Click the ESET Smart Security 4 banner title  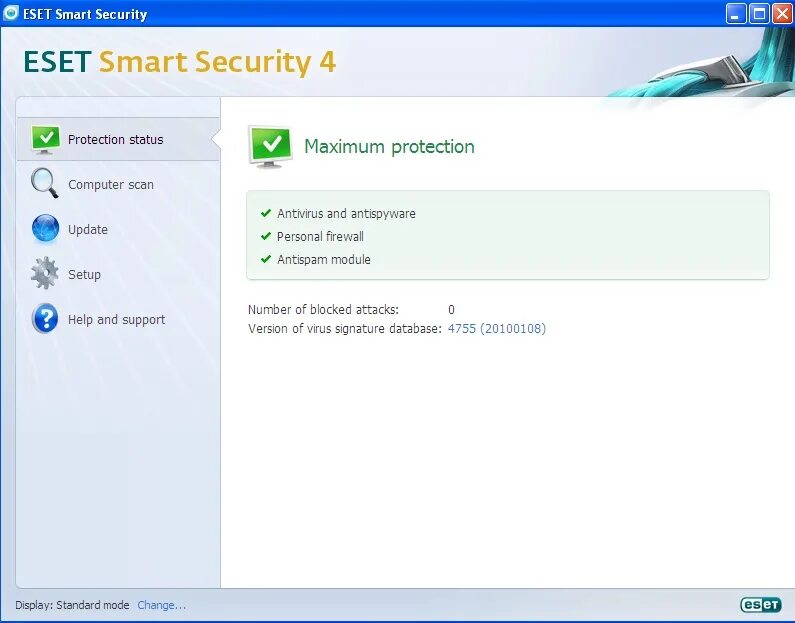pos(179,62)
